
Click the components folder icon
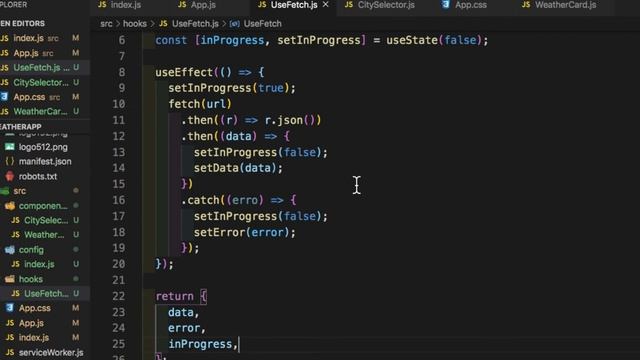10,206
